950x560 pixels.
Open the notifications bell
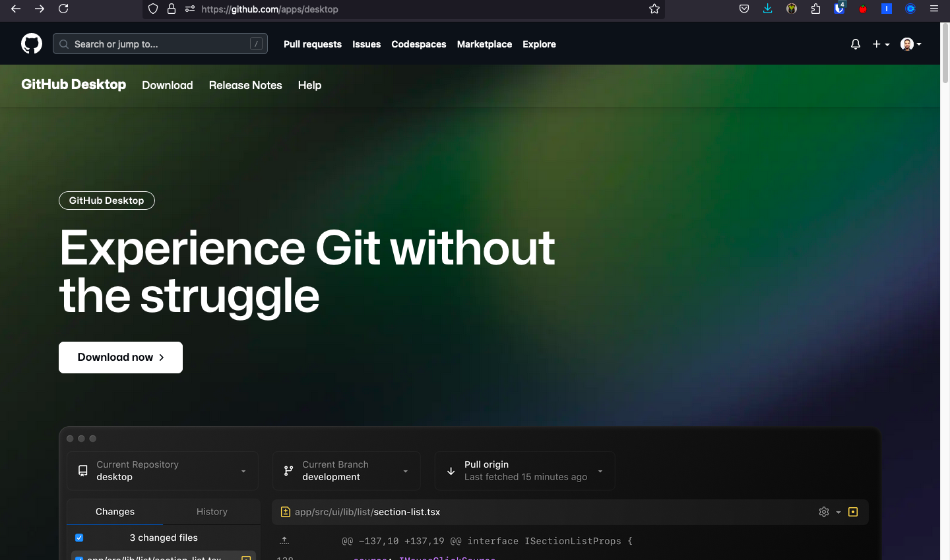point(855,44)
